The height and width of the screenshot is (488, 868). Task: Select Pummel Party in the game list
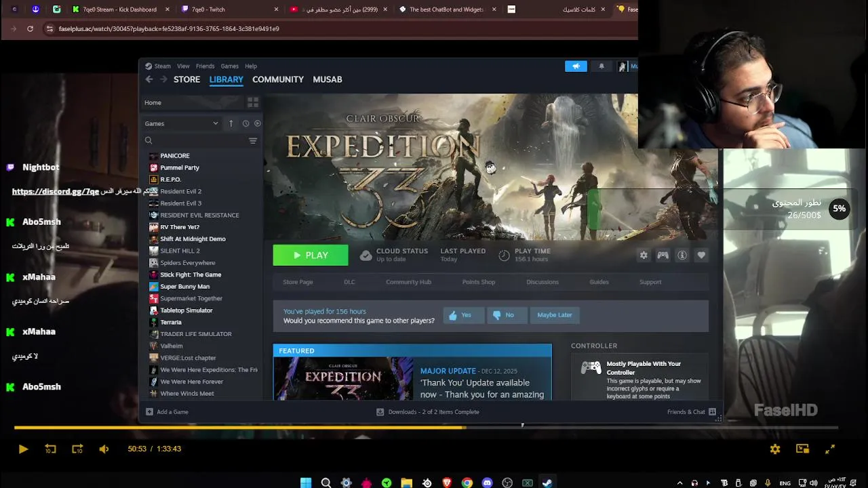pos(180,167)
